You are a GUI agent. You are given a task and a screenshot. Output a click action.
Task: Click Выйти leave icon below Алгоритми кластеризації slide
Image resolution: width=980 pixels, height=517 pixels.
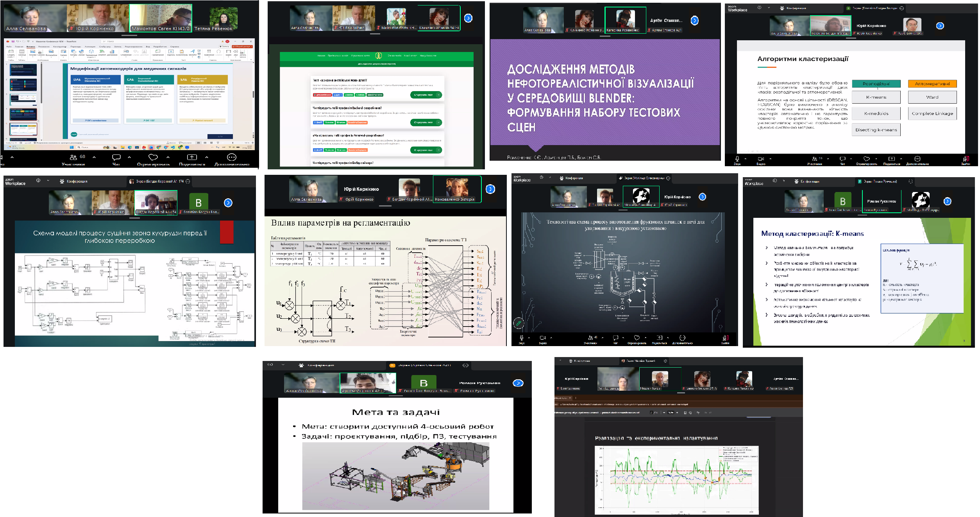[966, 159]
